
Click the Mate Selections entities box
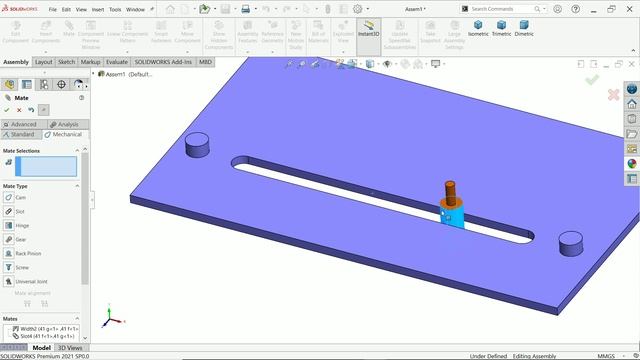[x=46, y=167]
